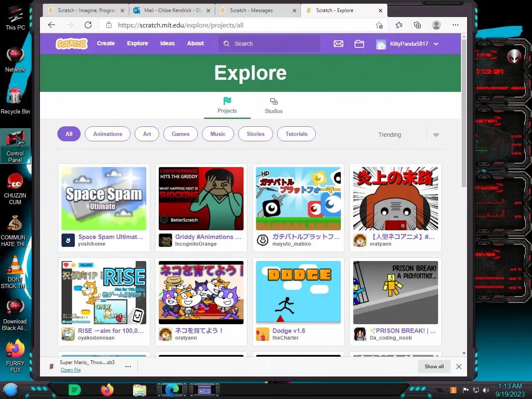
Task: Open Griddy #Animations project title
Action: tap(208, 237)
